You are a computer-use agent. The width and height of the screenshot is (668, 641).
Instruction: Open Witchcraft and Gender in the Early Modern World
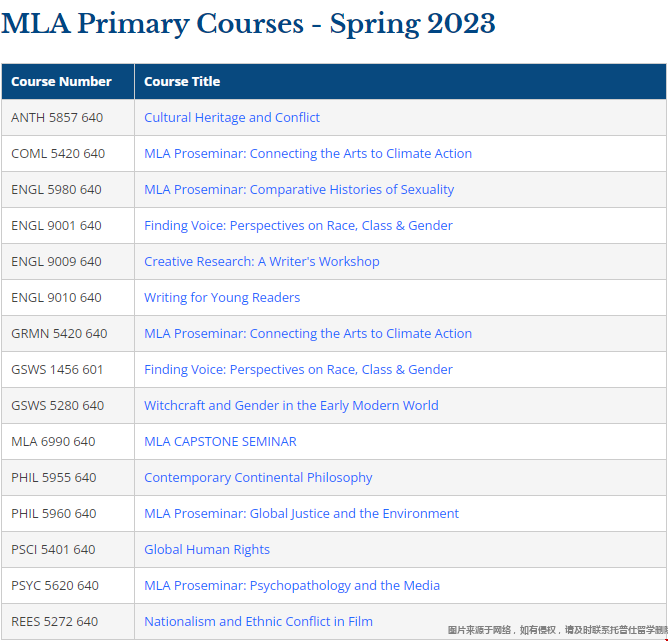[291, 406]
